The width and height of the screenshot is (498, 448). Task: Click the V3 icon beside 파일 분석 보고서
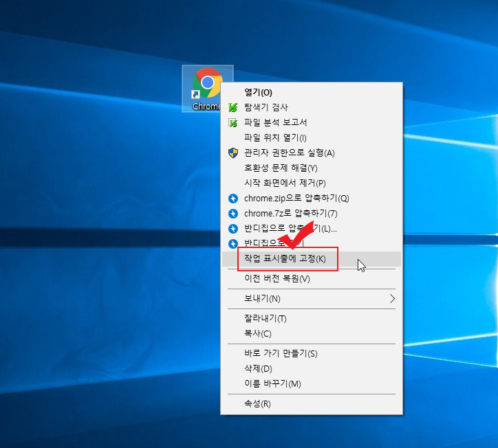click(232, 123)
